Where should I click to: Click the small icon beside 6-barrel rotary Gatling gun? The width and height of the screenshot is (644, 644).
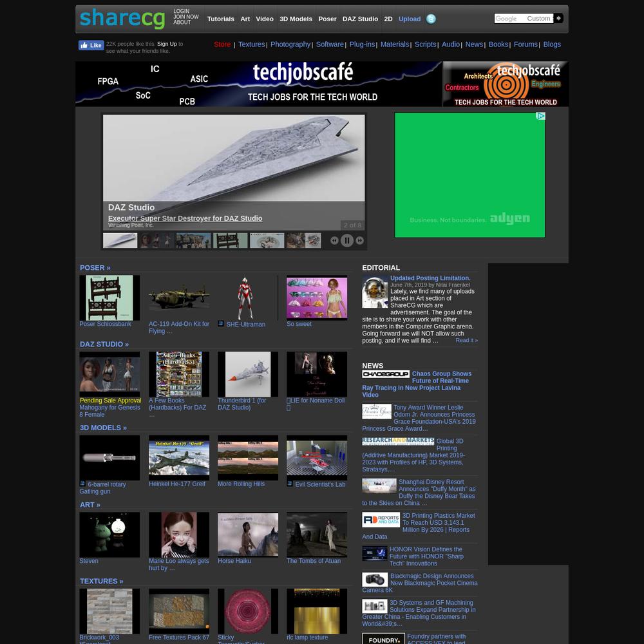click(82, 484)
